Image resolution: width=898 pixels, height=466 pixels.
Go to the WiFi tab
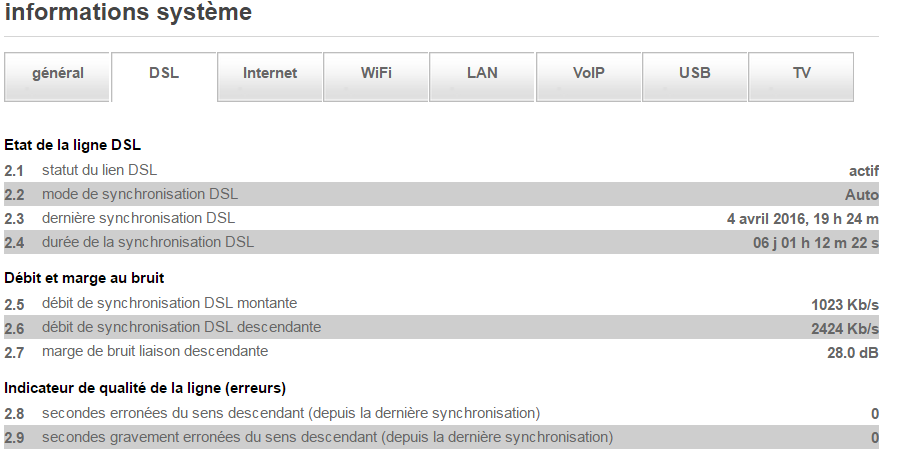[x=376, y=73]
